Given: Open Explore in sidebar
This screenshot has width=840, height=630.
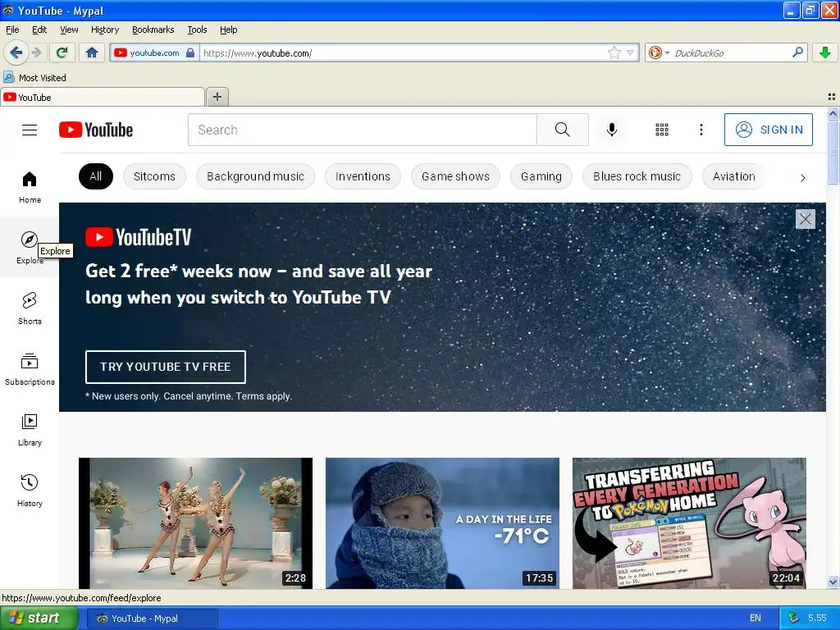Looking at the screenshot, I should (x=30, y=248).
